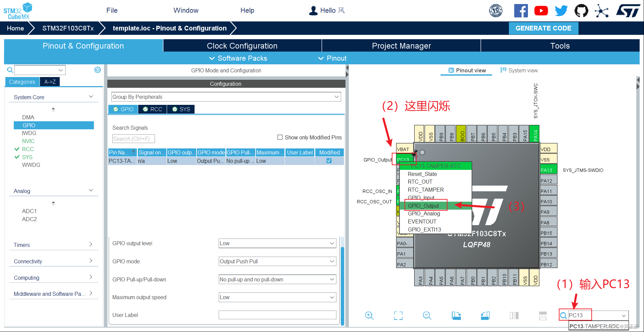Open the STM32CubeMX logo home icon
The width and height of the screenshot is (644, 332).
click(x=17, y=11)
